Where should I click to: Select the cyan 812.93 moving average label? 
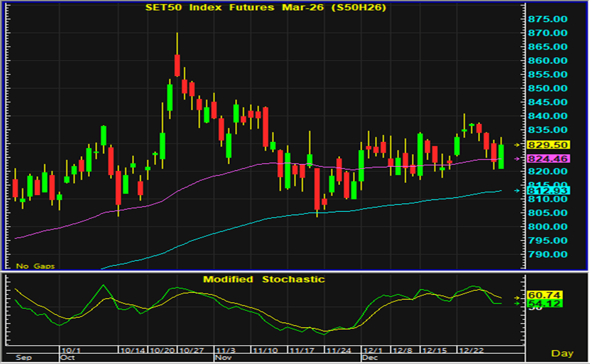[549, 190]
